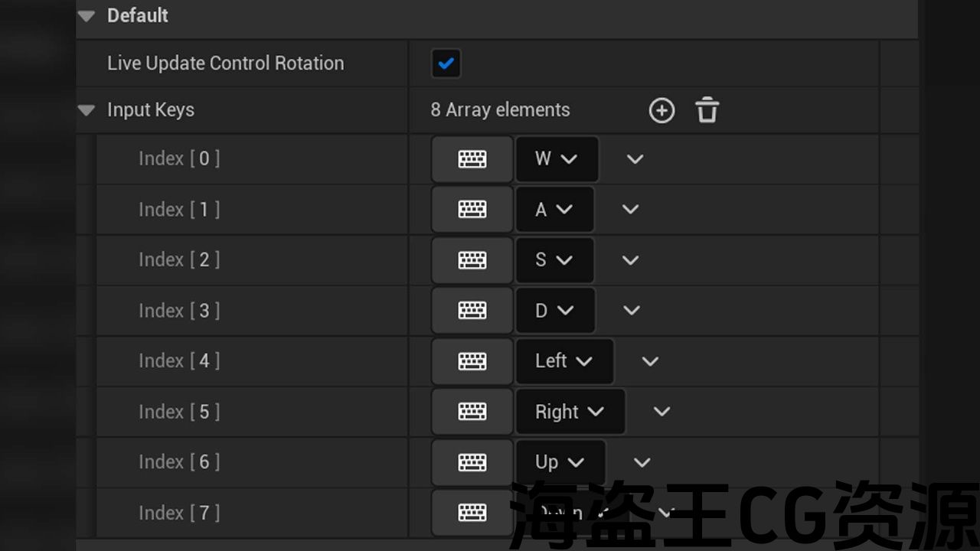Open element options chevron for Index 0

(635, 159)
